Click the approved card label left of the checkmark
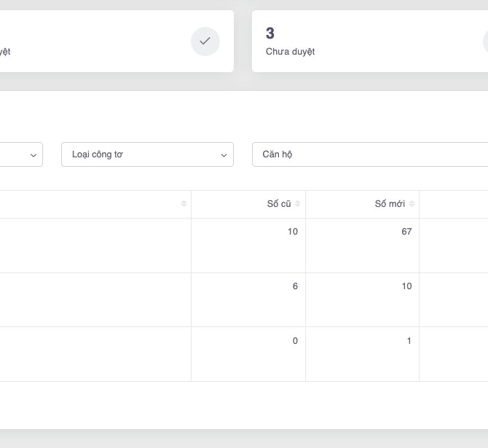This screenshot has width=488, height=448. pos(5,52)
